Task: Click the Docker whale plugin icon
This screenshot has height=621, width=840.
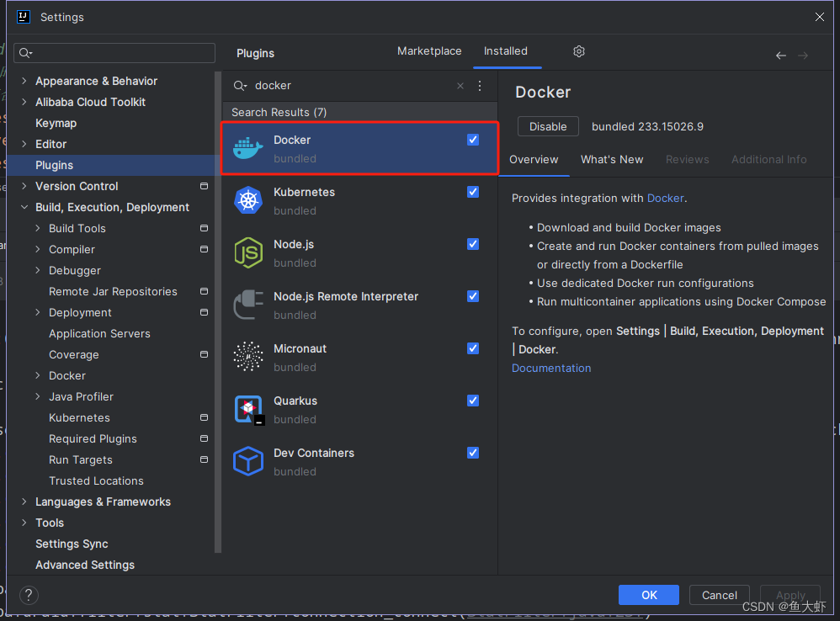Action: coord(248,148)
